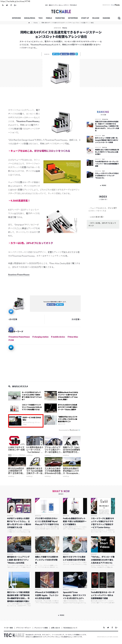The image size is (122, 644).
Task: Click the Google+ icon in top header
Action: [15, 5]
